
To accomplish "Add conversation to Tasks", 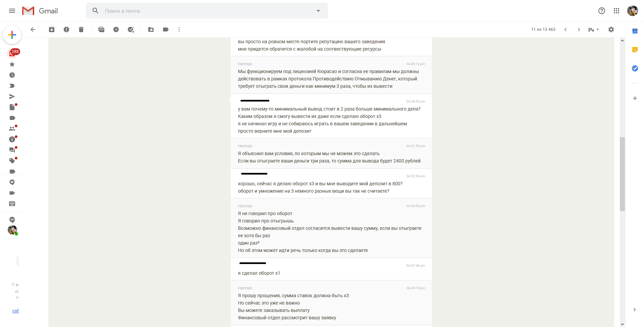I will pos(131,29).
